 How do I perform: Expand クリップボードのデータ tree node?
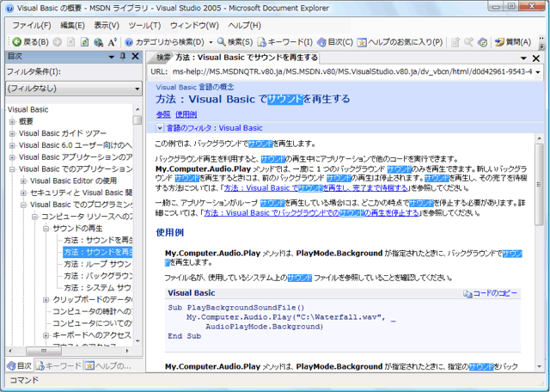point(46,300)
